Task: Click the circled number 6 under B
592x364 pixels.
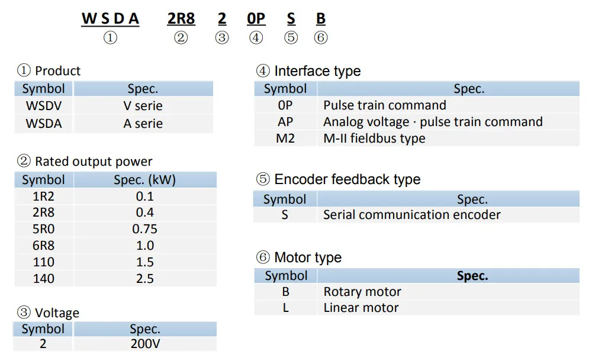Action: [x=321, y=38]
